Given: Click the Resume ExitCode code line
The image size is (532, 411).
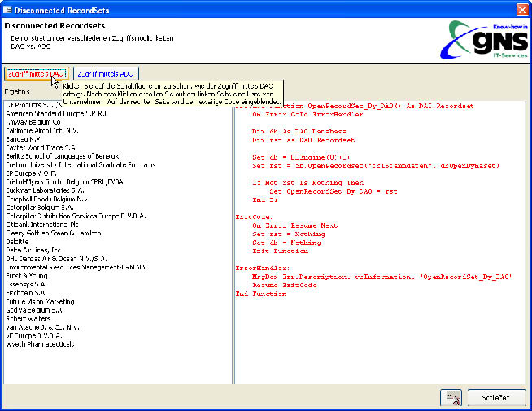Looking at the screenshot, I should (285, 286).
